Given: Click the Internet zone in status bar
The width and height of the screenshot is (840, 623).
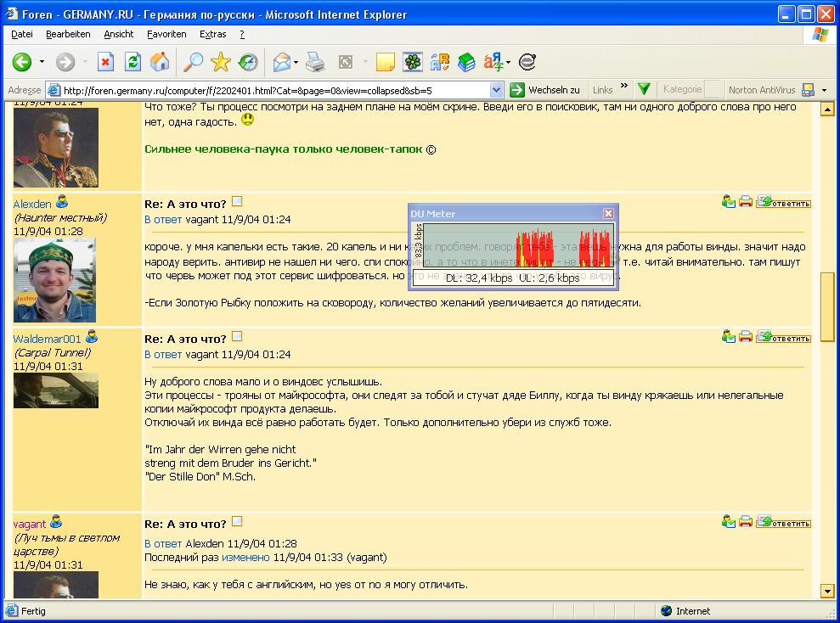Looking at the screenshot, I should [685, 610].
